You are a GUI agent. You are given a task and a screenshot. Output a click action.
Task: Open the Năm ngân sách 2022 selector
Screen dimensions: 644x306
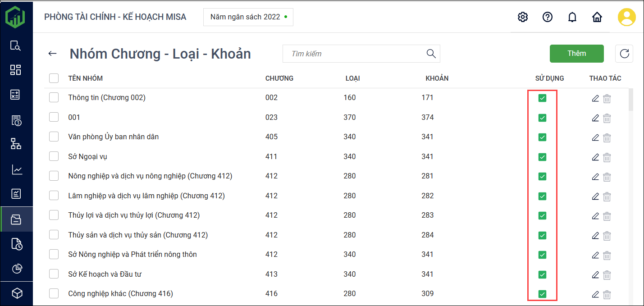248,17
